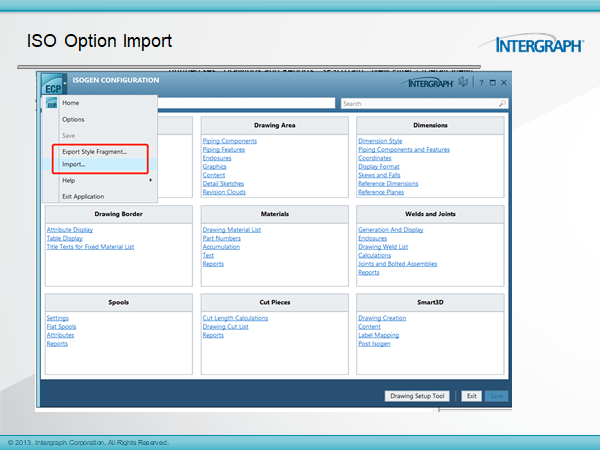
Task: Open the Label Mapping link
Action: 378,335
